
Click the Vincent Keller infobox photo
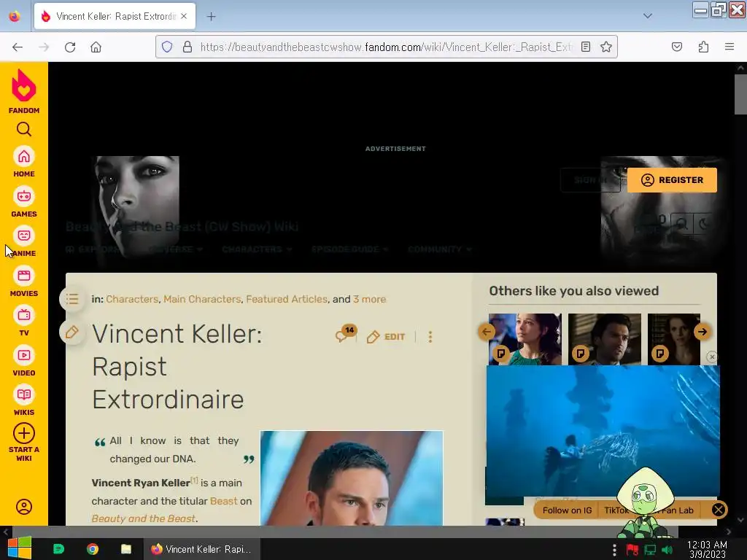click(x=352, y=478)
